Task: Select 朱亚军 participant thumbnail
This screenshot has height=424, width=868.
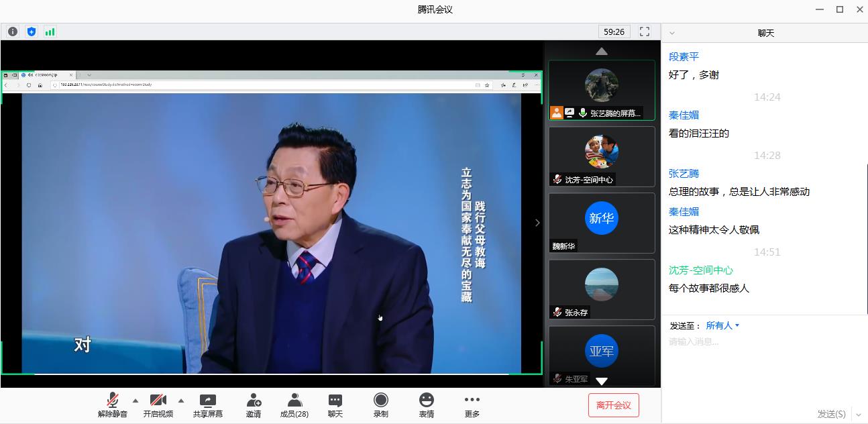Action: pos(602,356)
